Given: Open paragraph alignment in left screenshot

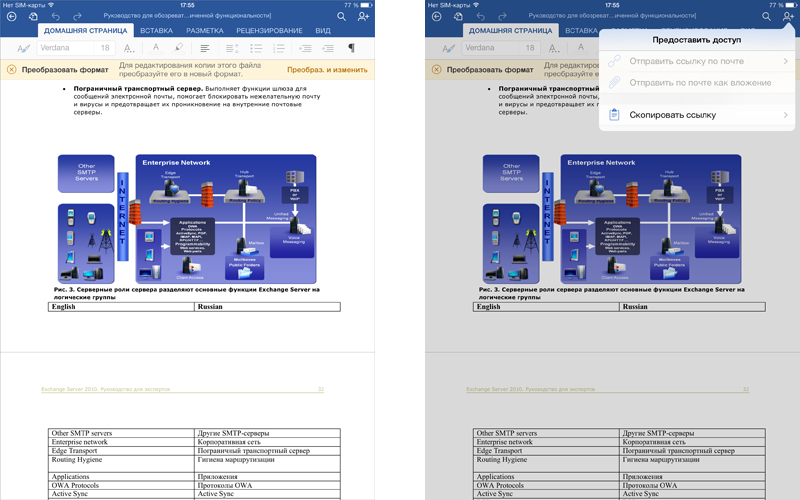Looking at the screenshot, I should click(205, 48).
